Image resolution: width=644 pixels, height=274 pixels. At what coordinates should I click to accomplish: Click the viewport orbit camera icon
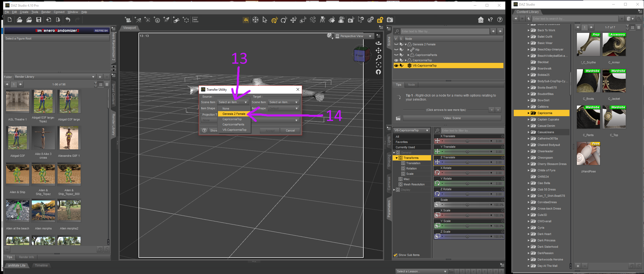[378, 43]
